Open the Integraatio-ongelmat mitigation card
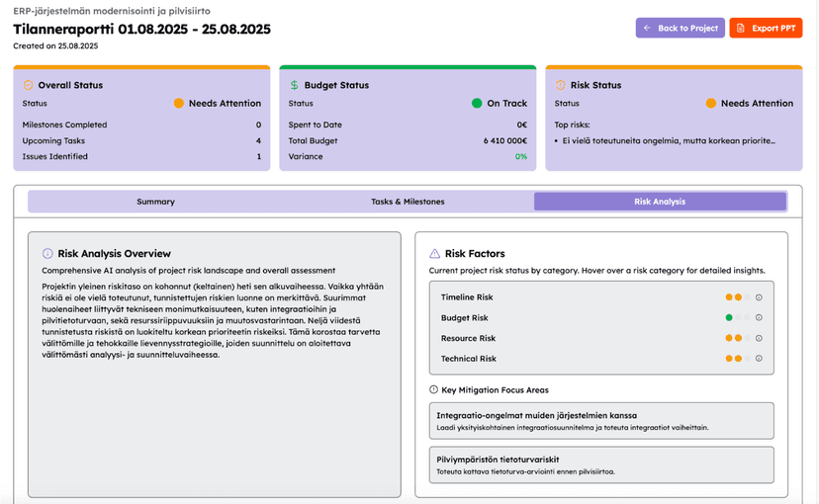 [601, 421]
